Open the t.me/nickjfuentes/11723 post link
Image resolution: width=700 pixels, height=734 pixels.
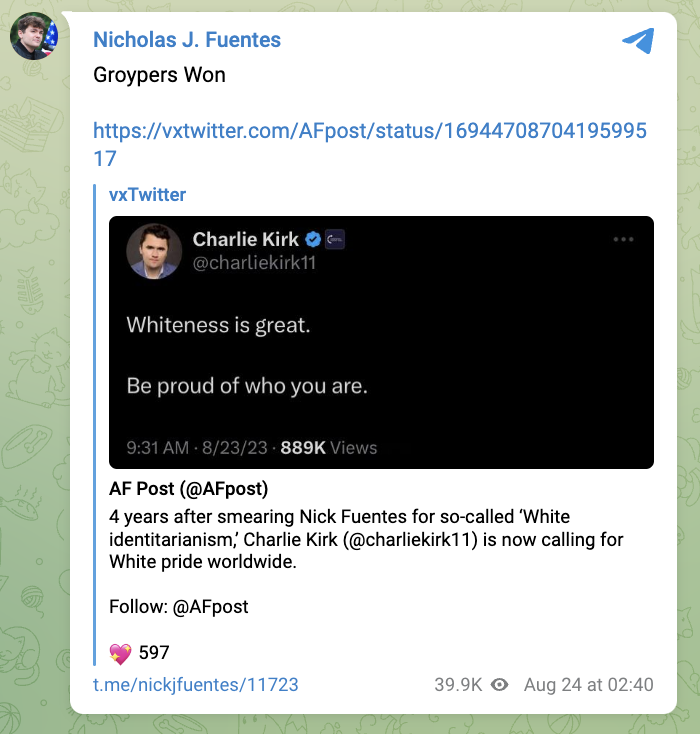click(x=195, y=685)
